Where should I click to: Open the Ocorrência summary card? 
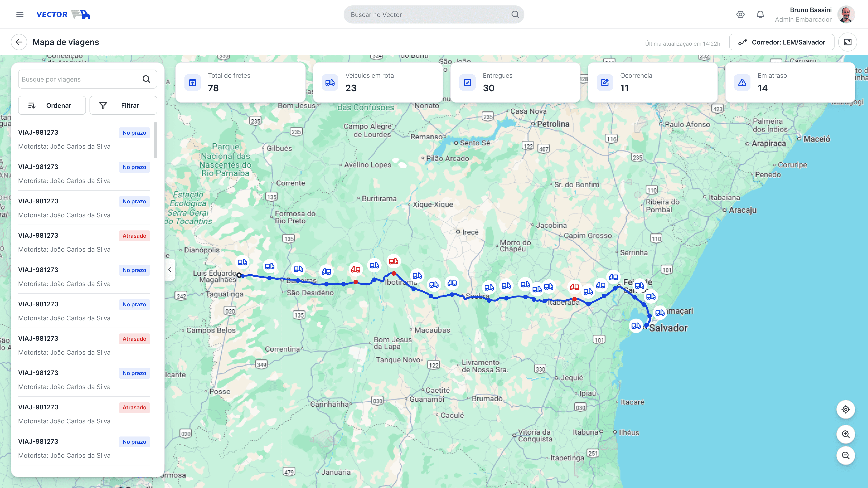(x=652, y=82)
